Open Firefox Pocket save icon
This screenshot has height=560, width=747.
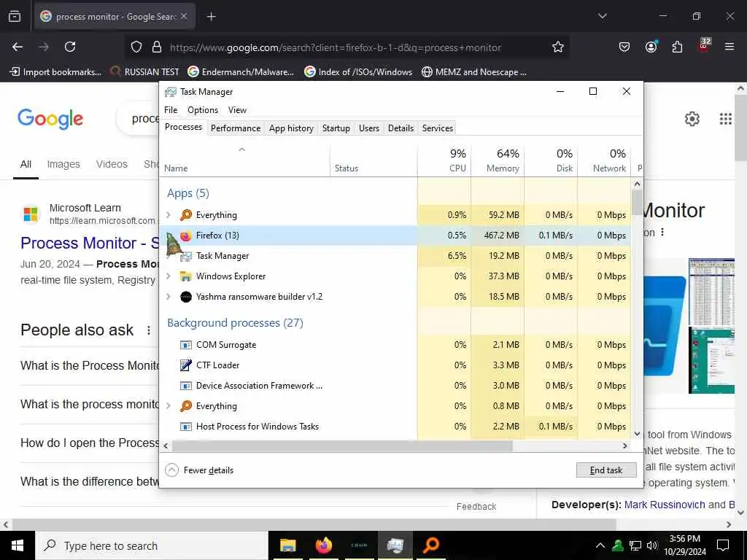click(624, 47)
